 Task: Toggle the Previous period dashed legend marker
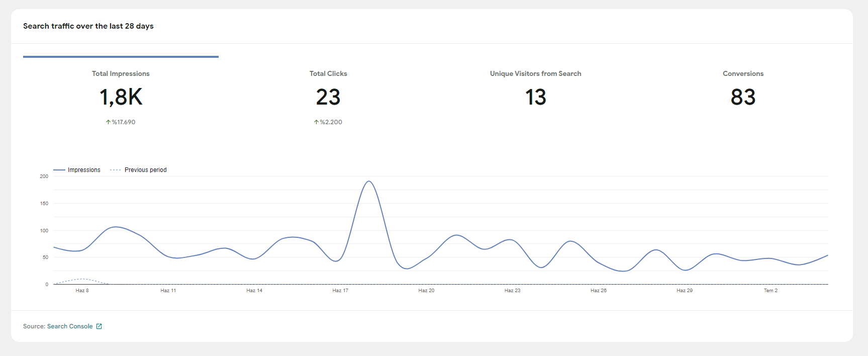tap(116, 170)
